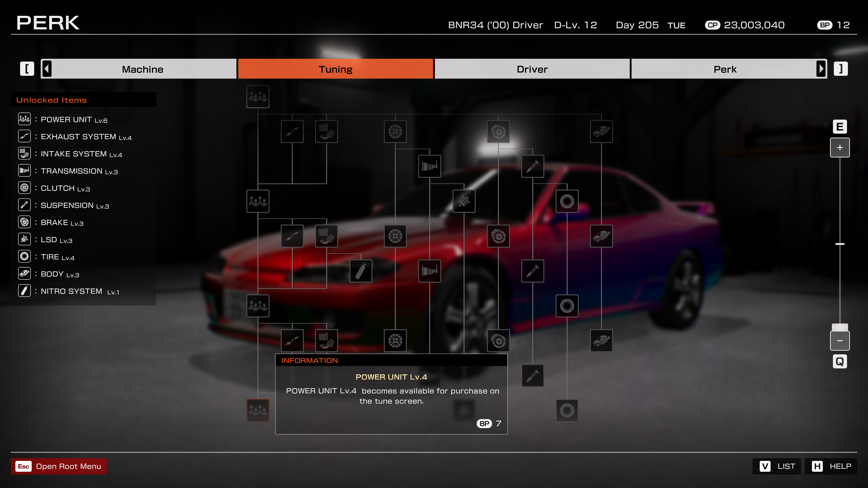This screenshot has width=868, height=488.
Task: Select the upper transmission perk node
Action: coord(430,166)
